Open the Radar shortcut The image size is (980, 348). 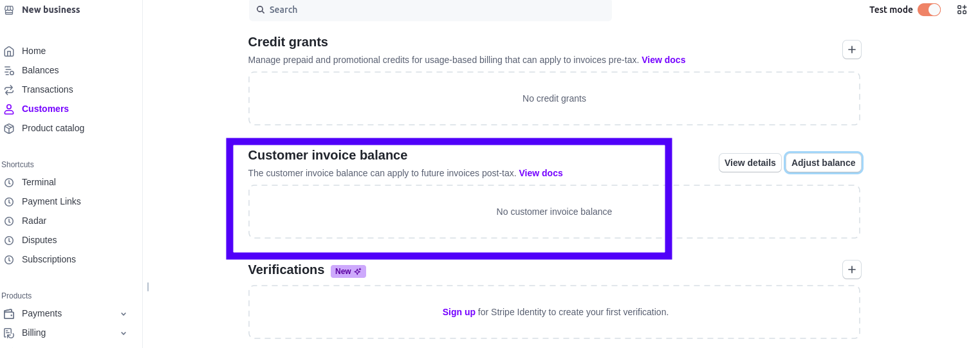point(34,221)
